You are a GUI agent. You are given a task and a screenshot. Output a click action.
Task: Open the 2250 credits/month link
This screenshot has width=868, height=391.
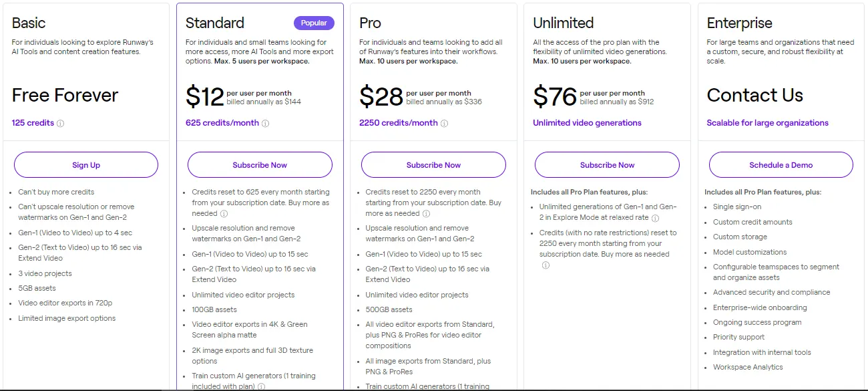tap(398, 123)
